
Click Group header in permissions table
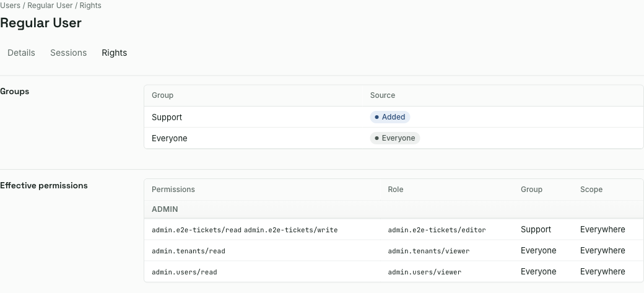pyautogui.click(x=531, y=190)
